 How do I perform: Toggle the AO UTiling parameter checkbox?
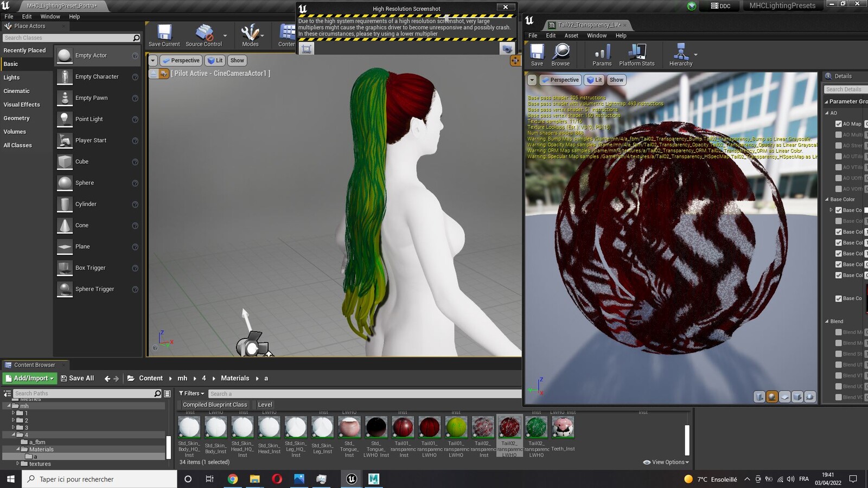(x=839, y=157)
